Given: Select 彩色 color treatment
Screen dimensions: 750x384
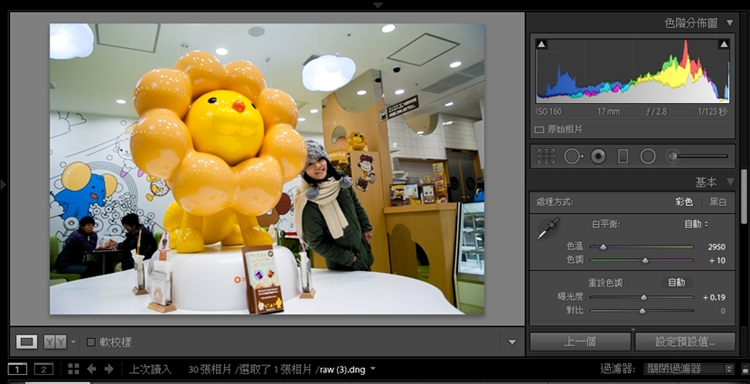Looking at the screenshot, I should pos(684,202).
